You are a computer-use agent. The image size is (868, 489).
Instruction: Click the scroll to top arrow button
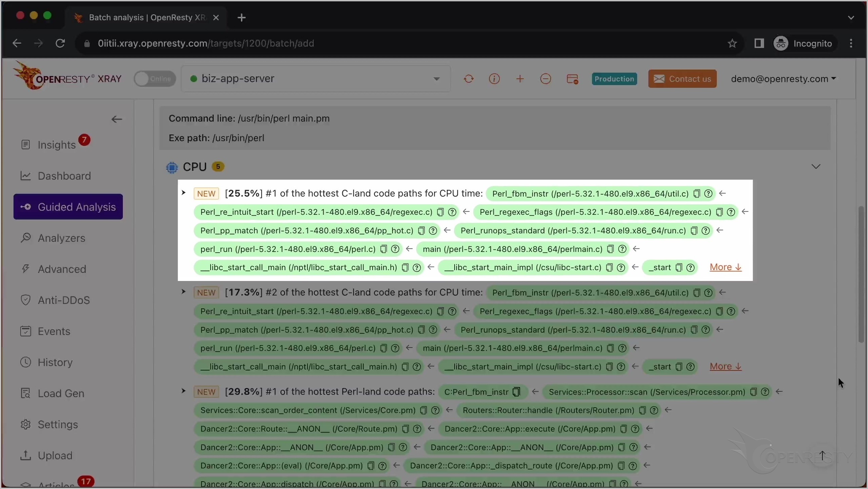[822, 455]
